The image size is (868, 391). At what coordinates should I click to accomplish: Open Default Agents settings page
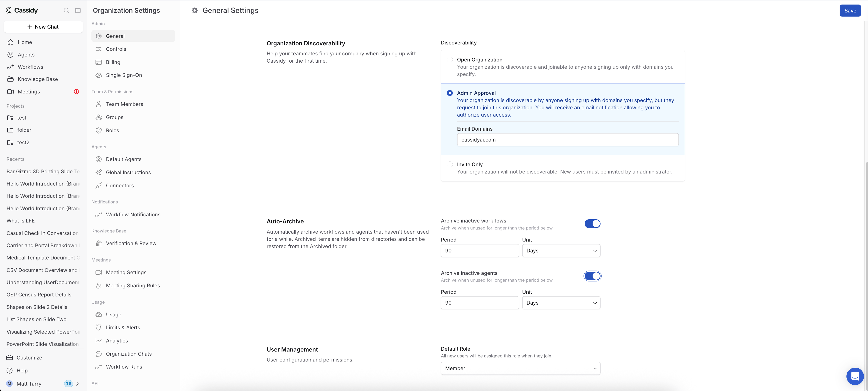(x=133, y=159)
